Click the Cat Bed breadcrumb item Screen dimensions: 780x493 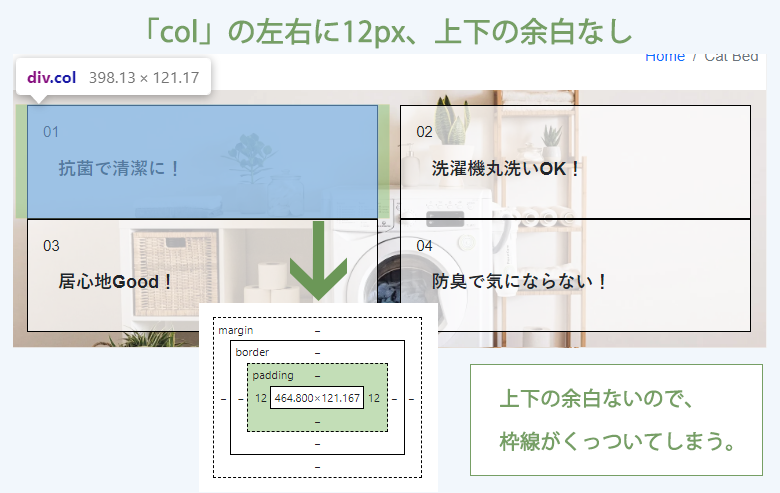click(x=731, y=57)
